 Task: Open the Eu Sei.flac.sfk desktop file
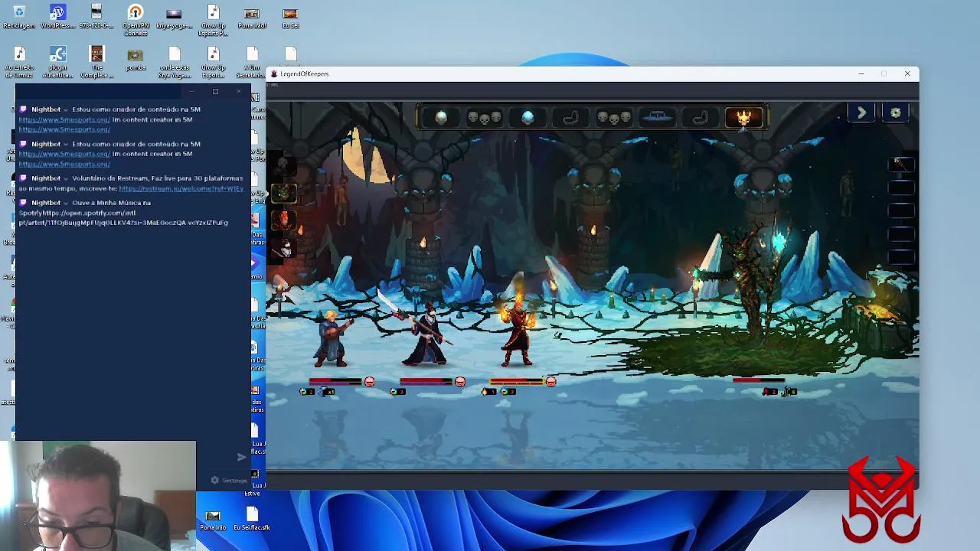[252, 518]
